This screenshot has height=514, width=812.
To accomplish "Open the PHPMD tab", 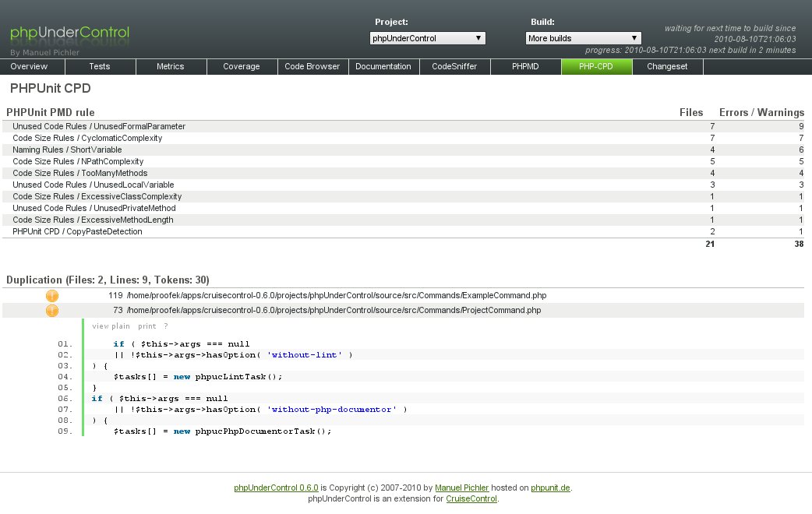I will coord(525,67).
